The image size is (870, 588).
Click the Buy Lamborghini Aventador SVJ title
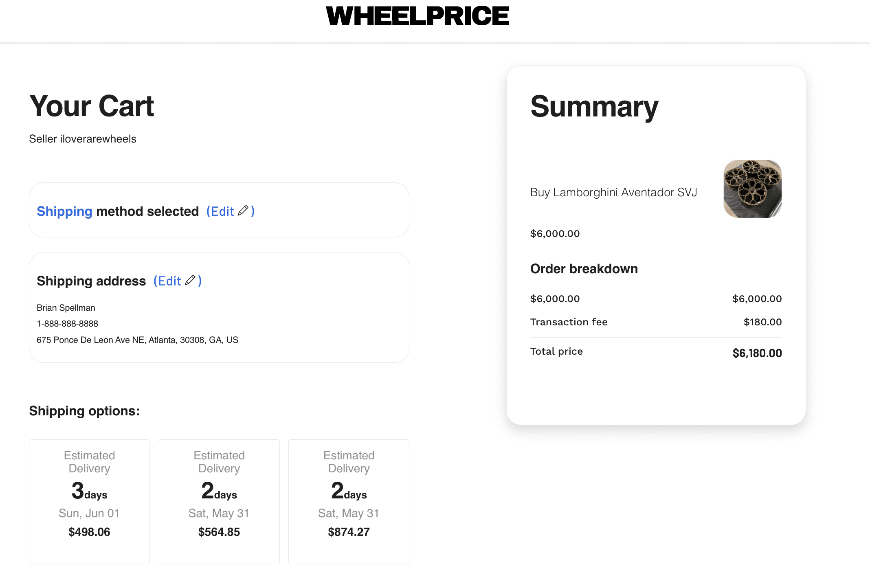pos(613,193)
